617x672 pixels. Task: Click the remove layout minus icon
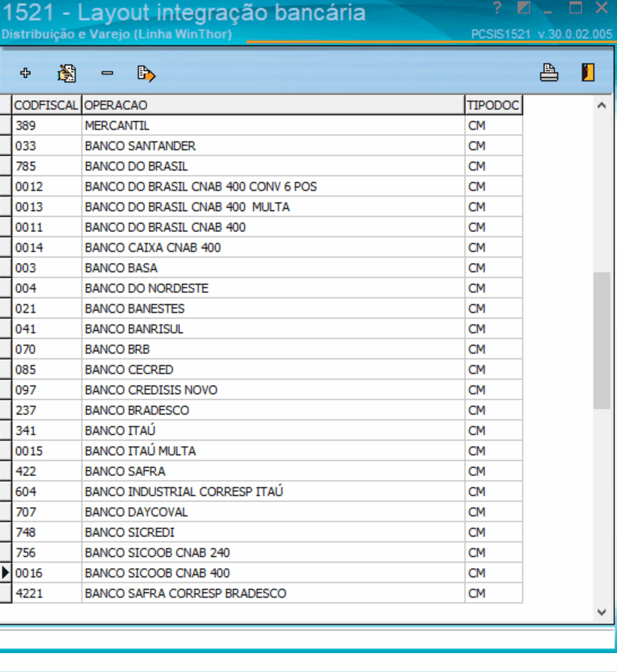pyautogui.click(x=107, y=73)
